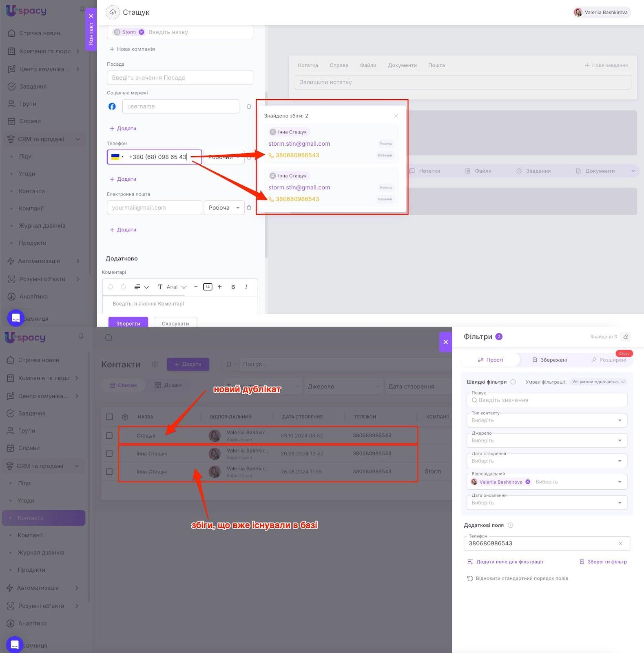This screenshot has width=644, height=653.
Task: Tick the checkbox for the 26.08.2024 11:55 row
Action: click(x=109, y=471)
